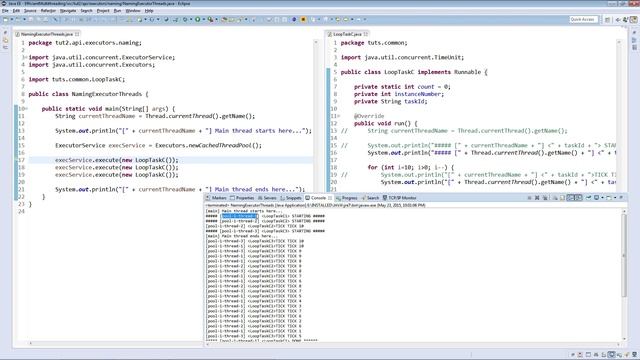
Task: Open the Project menu
Action: click(x=103, y=11)
